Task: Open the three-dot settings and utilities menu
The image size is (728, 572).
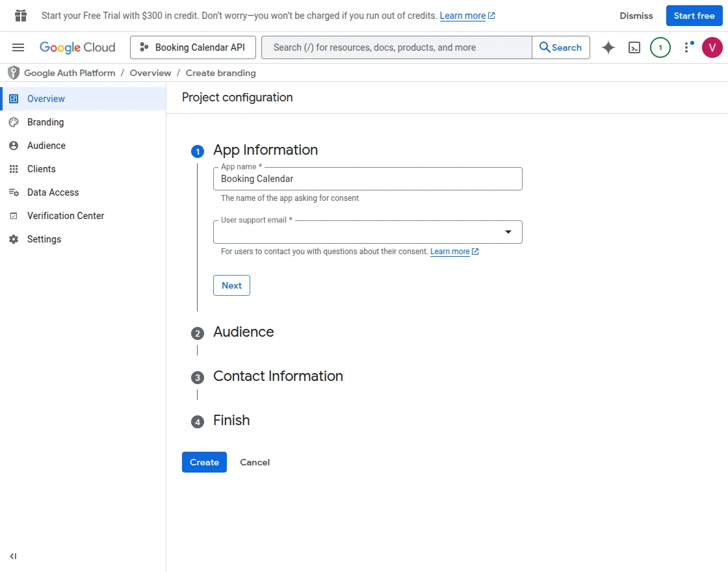Action: [687, 47]
